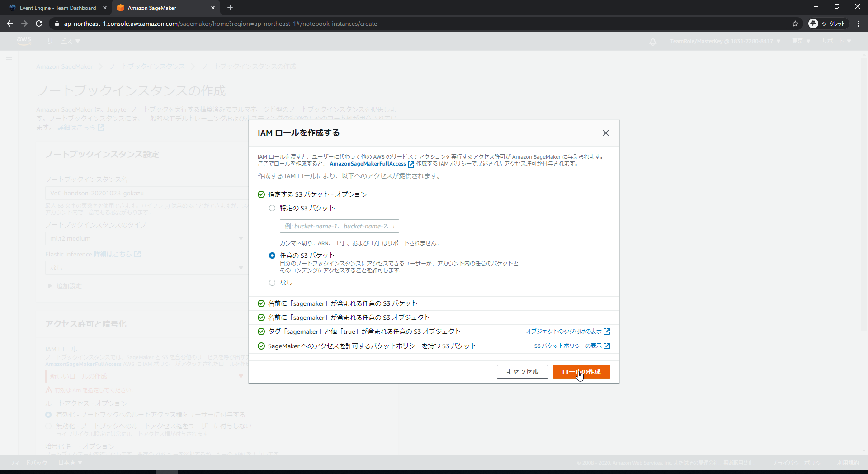Screen dimensions: 868x474
Task: Go to ノートブックインスタンス breadcrumb
Action: 147,66
